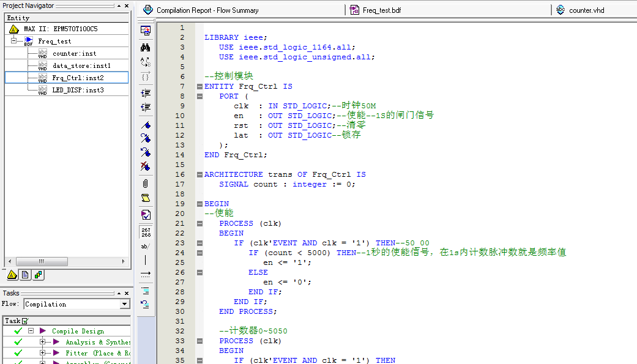Select LED_DISP:inst3 in the entity tree

78,90
